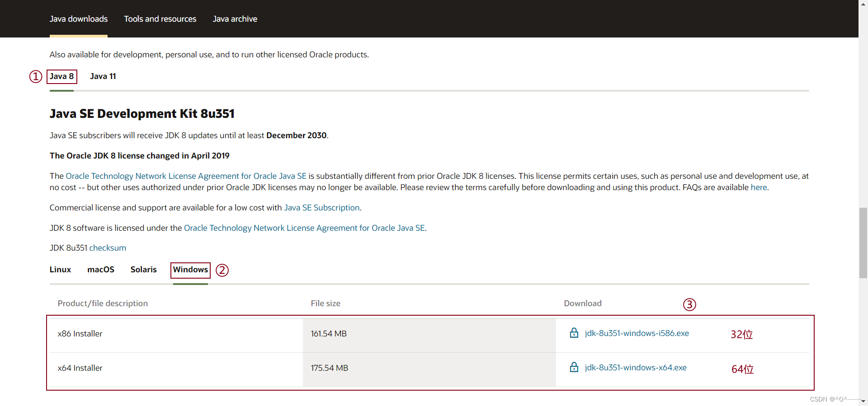The width and height of the screenshot is (868, 406).
Task: Click the 'Download' column header
Action: point(583,303)
